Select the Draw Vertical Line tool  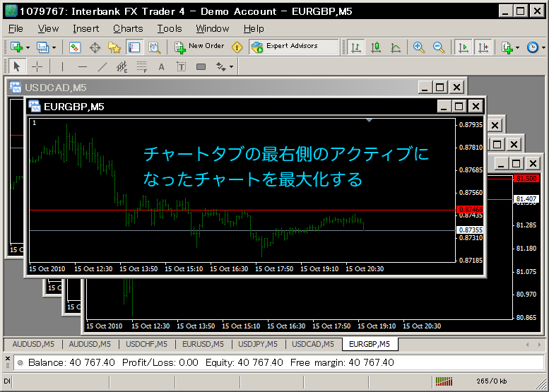pyautogui.click(x=62, y=66)
